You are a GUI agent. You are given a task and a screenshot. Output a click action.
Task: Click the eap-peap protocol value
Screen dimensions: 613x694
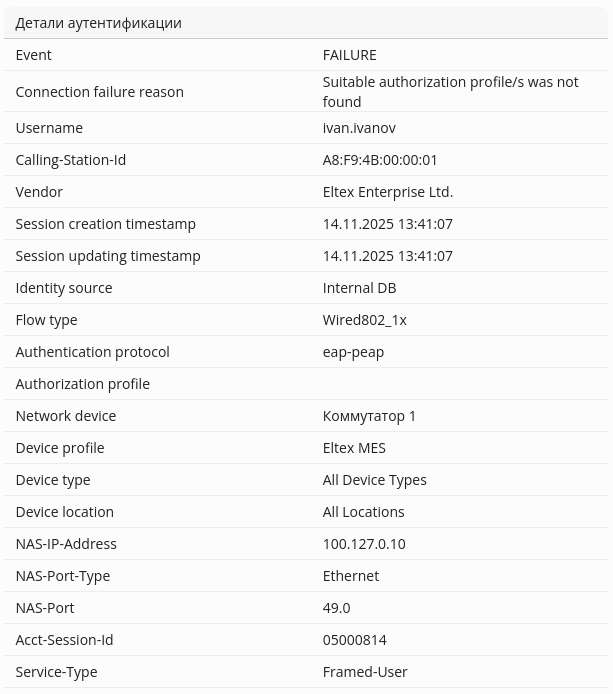pyautogui.click(x=353, y=352)
